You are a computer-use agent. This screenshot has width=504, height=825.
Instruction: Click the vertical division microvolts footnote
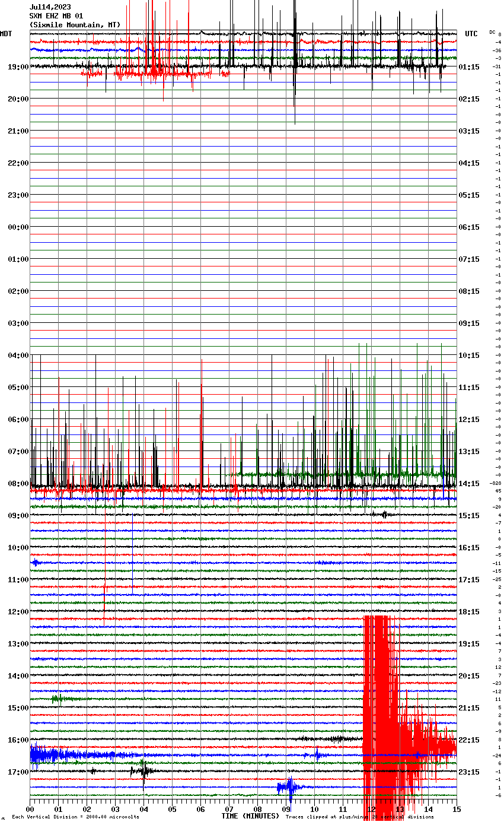pyautogui.click(x=75, y=817)
